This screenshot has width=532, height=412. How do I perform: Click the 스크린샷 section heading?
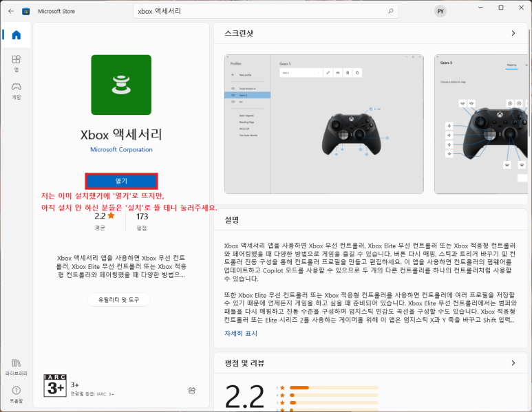coord(239,33)
